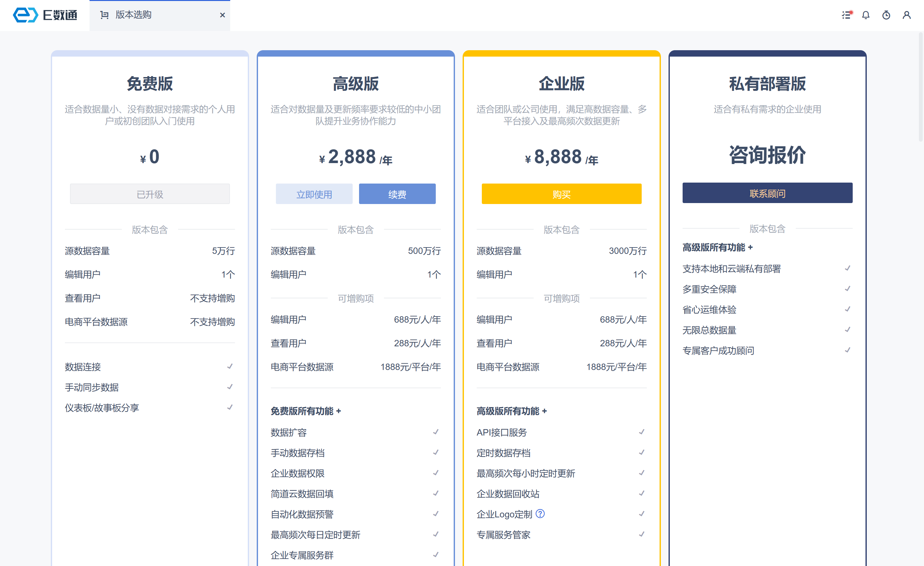Click the disabled 已升级 button

[150, 194]
